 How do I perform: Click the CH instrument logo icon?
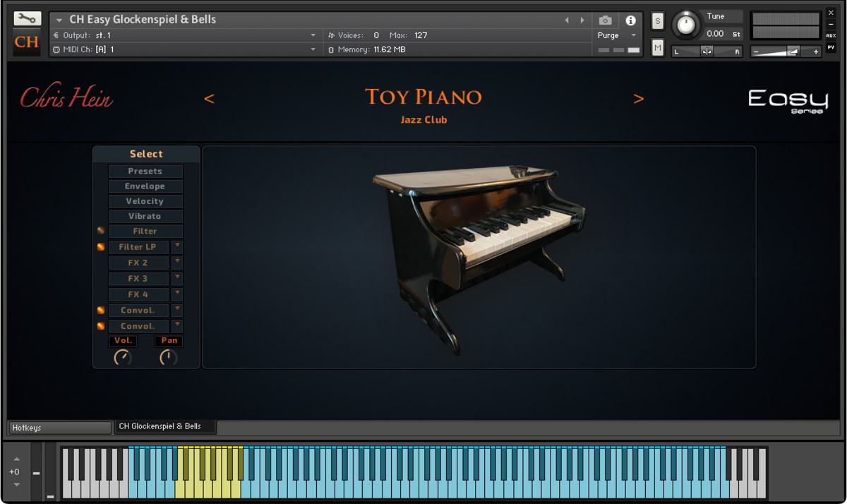coord(27,42)
